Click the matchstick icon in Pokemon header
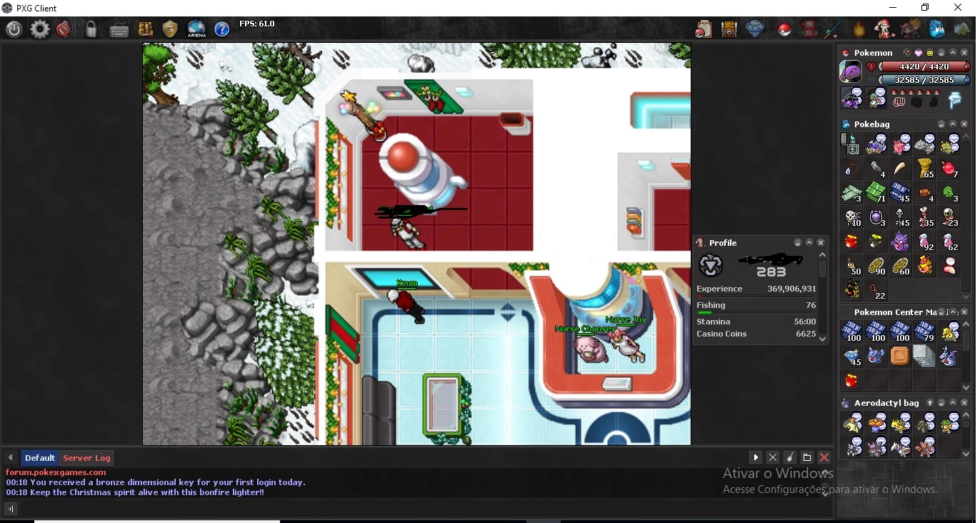 click(907, 53)
